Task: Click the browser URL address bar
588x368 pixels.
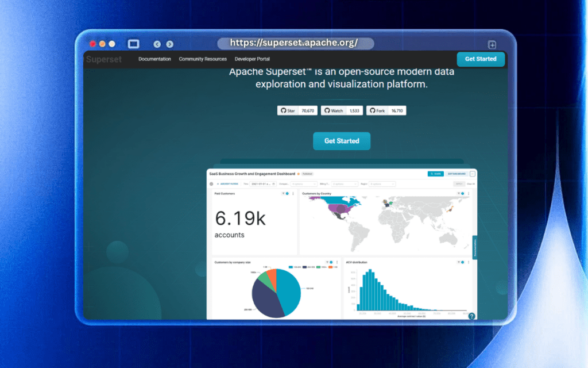Action: point(295,43)
